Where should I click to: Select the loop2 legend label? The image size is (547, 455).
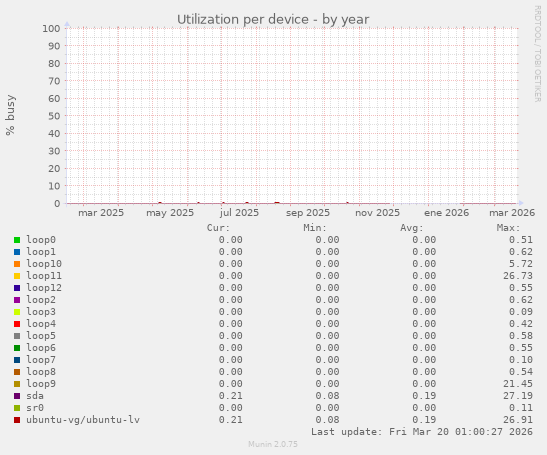41,299
